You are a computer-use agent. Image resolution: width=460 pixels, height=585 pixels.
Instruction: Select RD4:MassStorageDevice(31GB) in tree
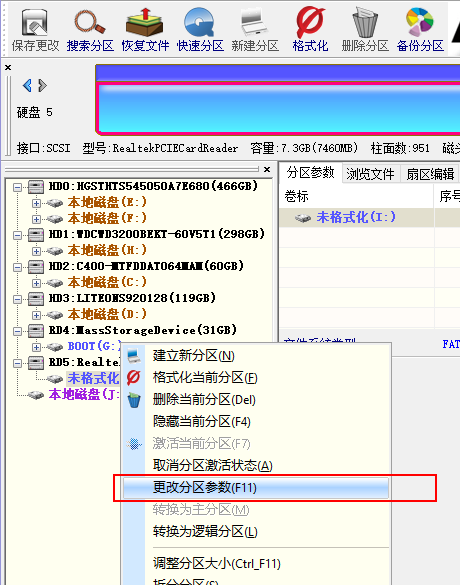pos(143,330)
